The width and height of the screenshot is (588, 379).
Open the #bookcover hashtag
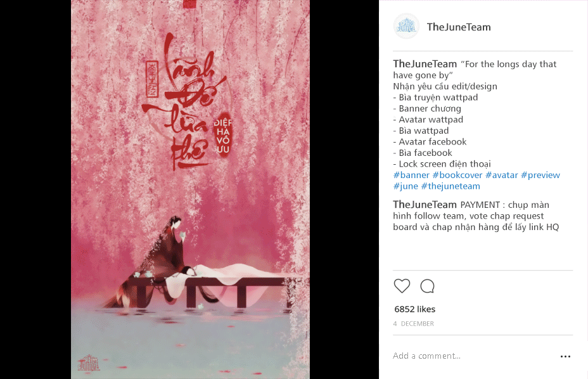point(457,175)
